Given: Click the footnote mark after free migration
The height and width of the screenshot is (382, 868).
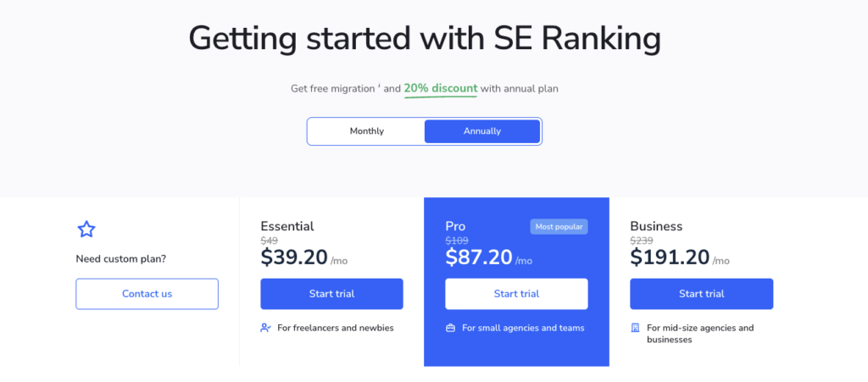Looking at the screenshot, I should click(378, 85).
